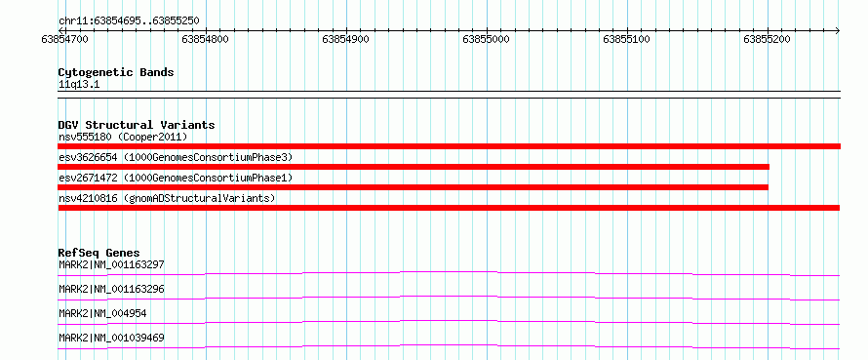Click the 11q13.1 cytogenetic band label
This screenshot has height=360, width=868.
[79, 85]
